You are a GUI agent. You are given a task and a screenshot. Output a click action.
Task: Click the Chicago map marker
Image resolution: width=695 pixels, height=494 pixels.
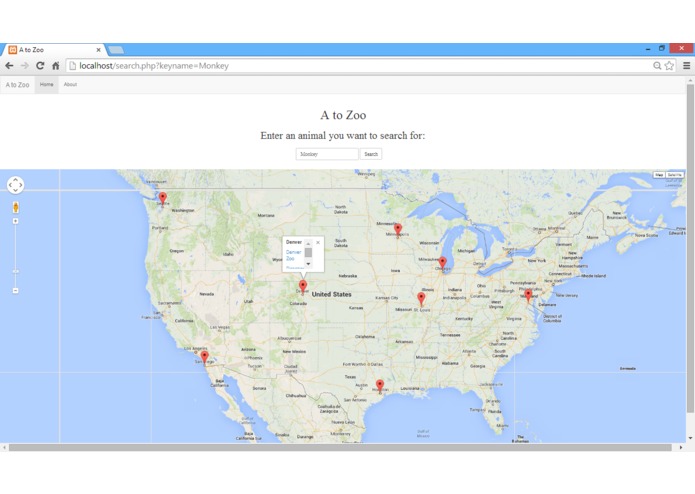tap(442, 263)
